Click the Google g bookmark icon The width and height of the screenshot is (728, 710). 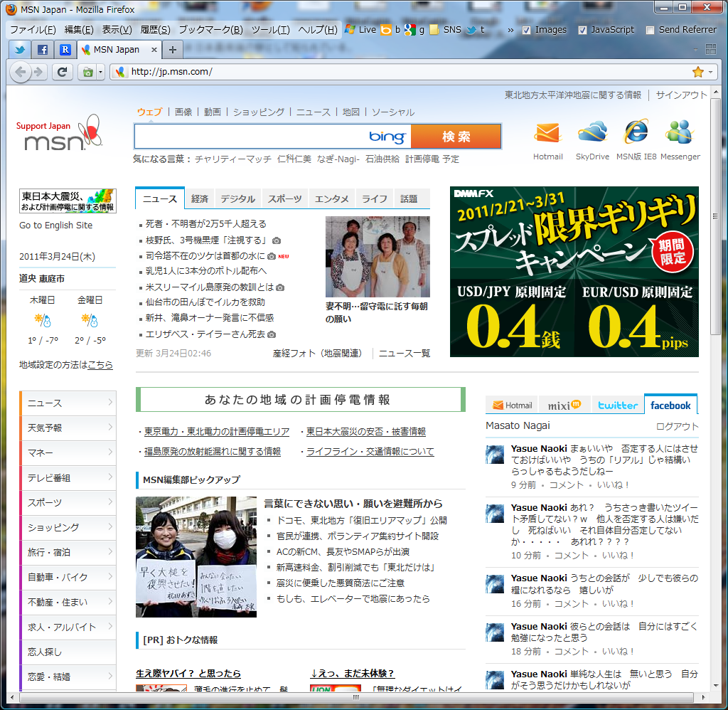point(410,30)
